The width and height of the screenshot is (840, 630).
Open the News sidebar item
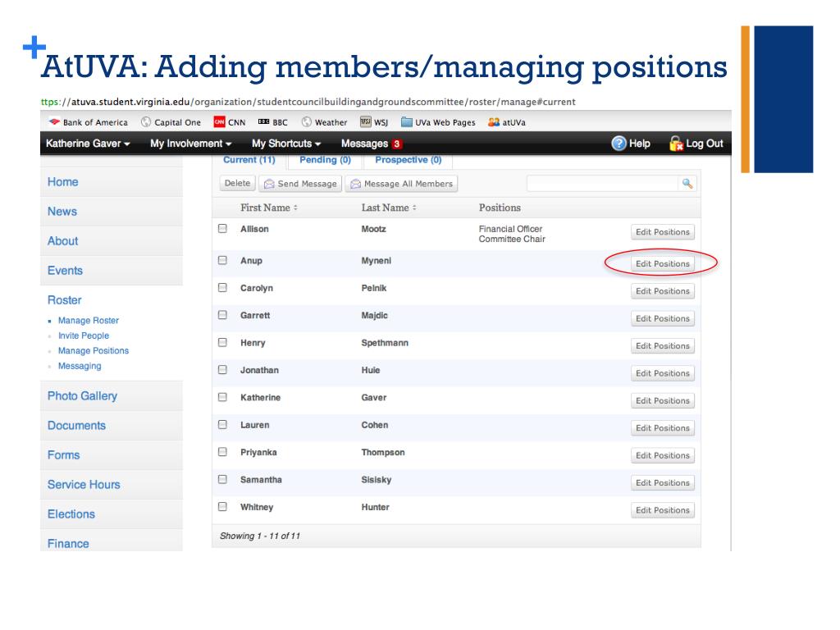[x=112, y=211]
